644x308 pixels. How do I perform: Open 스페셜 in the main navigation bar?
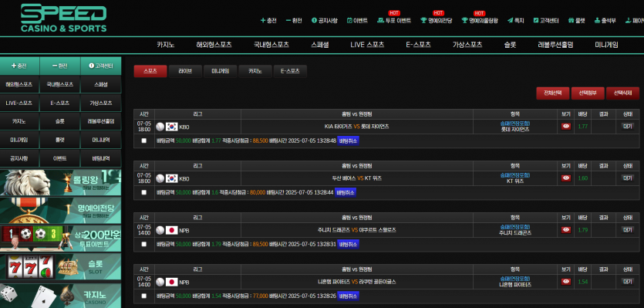[x=320, y=46]
